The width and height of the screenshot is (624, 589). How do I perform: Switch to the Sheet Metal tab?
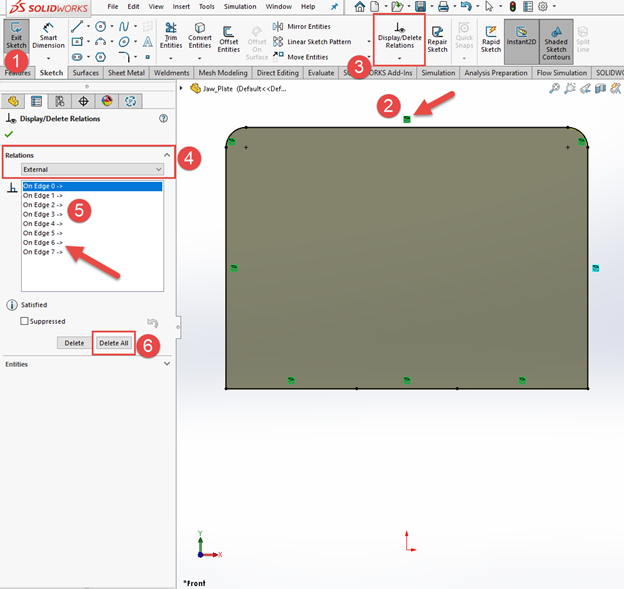point(126,73)
